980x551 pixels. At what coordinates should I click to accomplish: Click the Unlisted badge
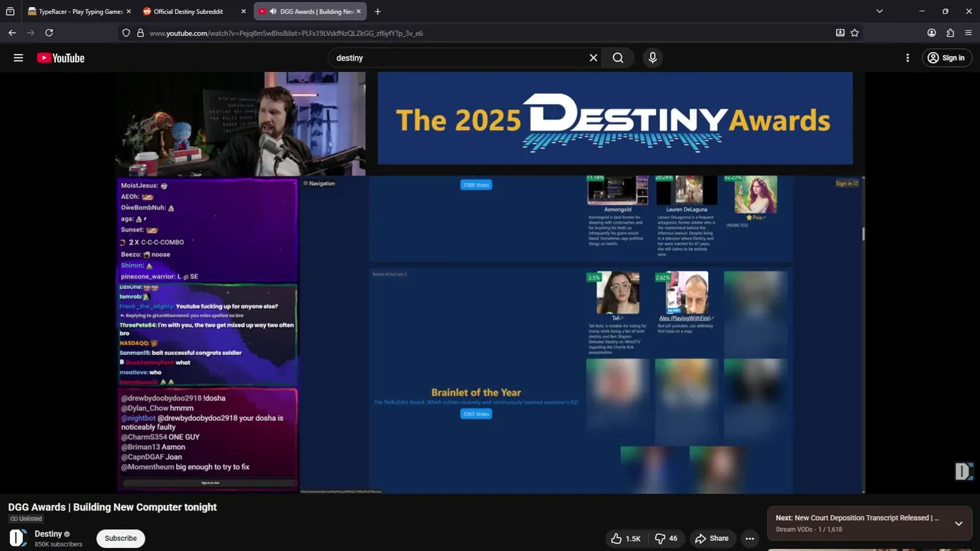(x=26, y=519)
